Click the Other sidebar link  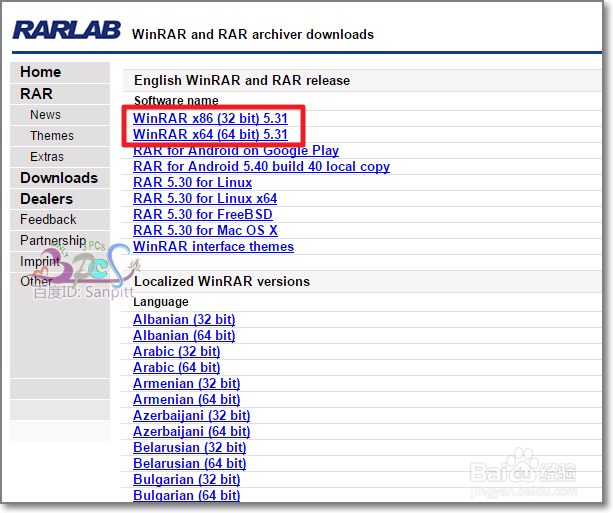tap(36, 281)
